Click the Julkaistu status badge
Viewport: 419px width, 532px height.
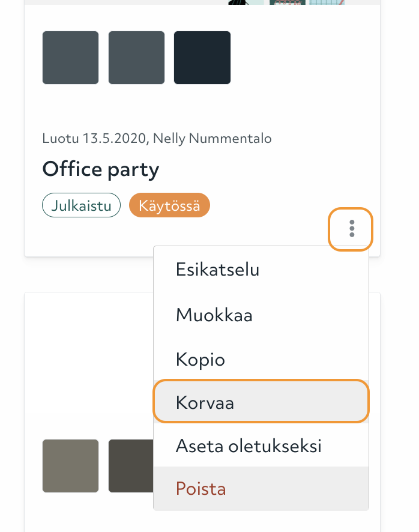[x=82, y=205]
